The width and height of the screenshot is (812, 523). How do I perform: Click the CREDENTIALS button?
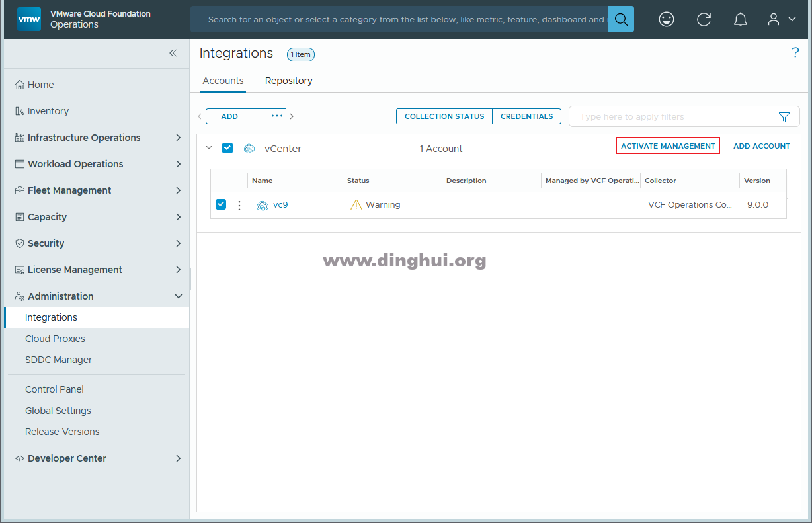[x=527, y=116]
